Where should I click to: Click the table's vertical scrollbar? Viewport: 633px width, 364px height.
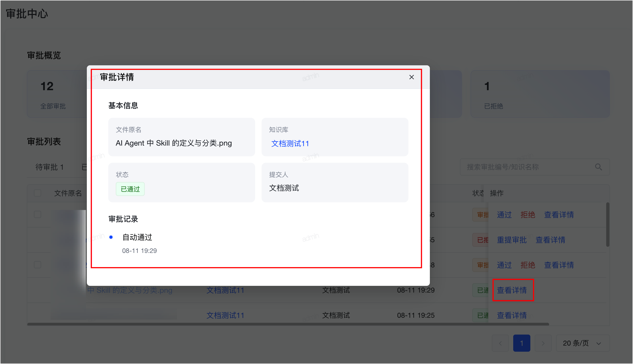[608, 224]
